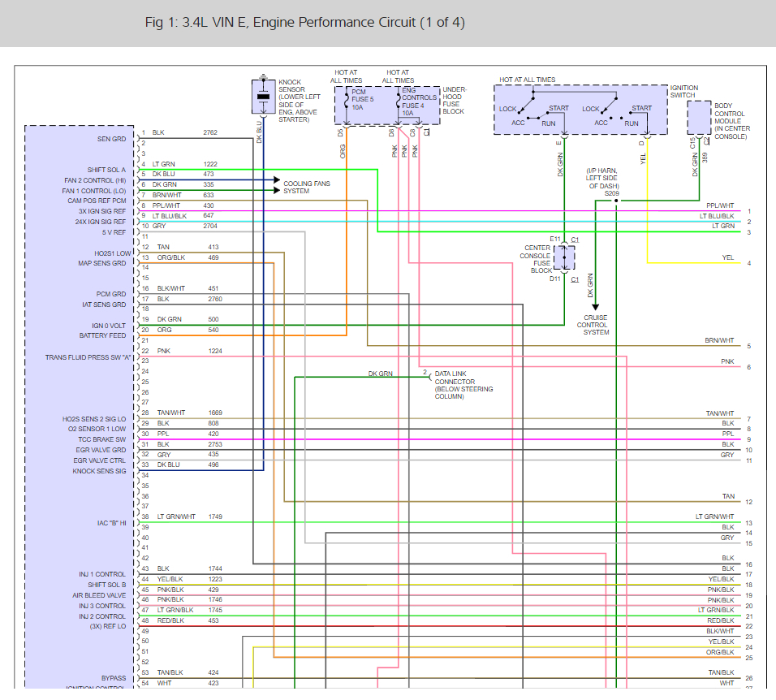Click the Cooling Fans System arrow
The width and height of the screenshot is (776, 700).
click(277, 185)
